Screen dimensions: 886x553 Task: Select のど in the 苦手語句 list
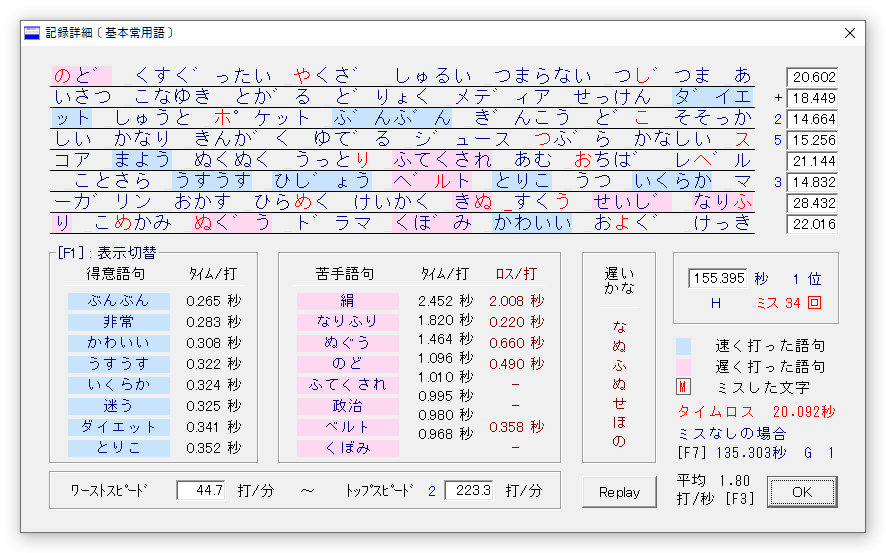point(348,364)
